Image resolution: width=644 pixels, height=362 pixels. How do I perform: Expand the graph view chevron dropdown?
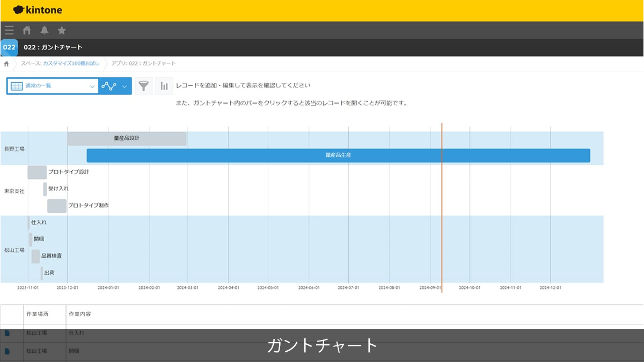point(125,86)
